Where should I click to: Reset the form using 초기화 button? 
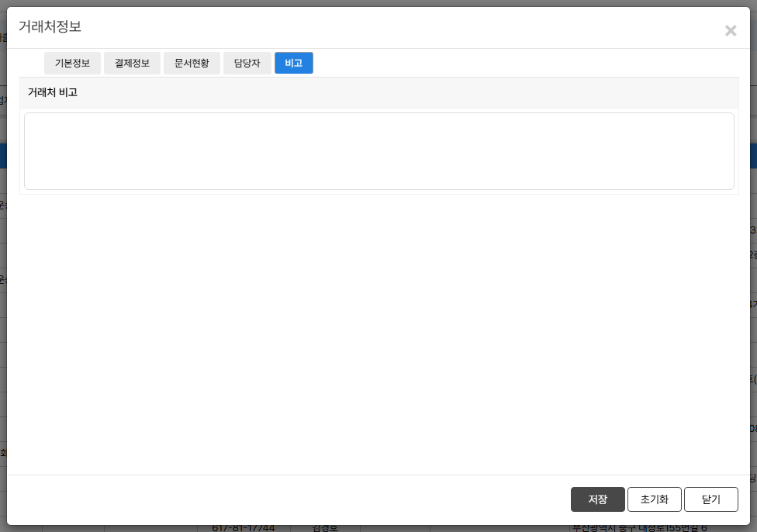pos(655,499)
